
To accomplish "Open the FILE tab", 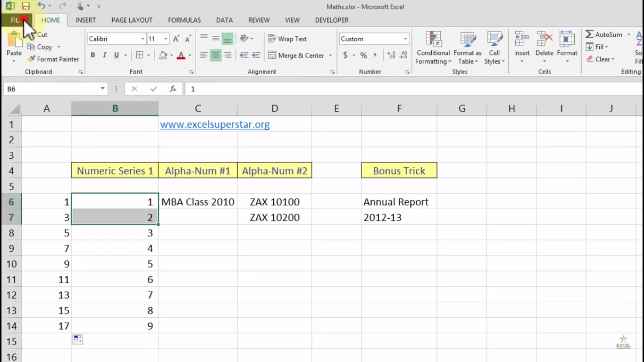I will click(17, 20).
